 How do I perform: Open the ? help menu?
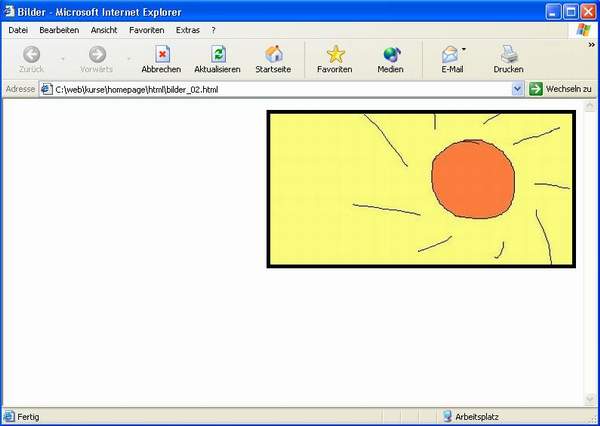pos(214,30)
